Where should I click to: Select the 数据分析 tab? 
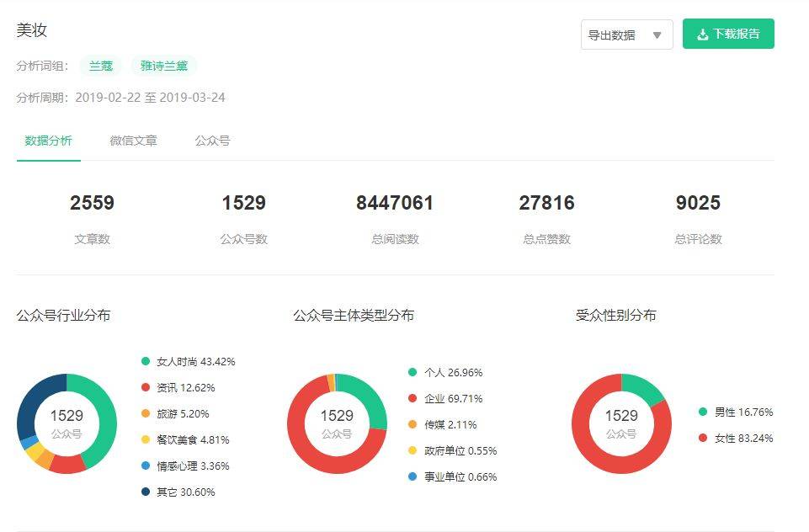coord(48,141)
